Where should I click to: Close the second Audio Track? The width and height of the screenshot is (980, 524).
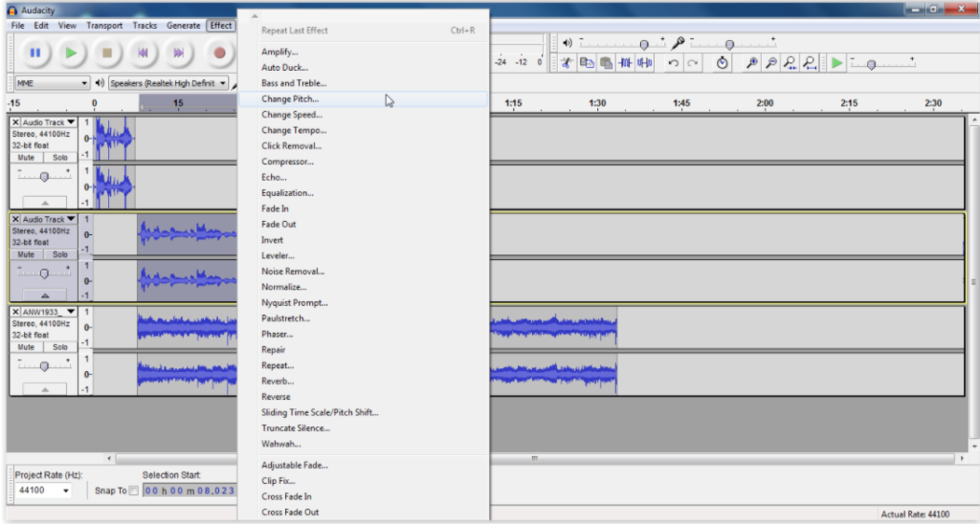[x=15, y=219]
